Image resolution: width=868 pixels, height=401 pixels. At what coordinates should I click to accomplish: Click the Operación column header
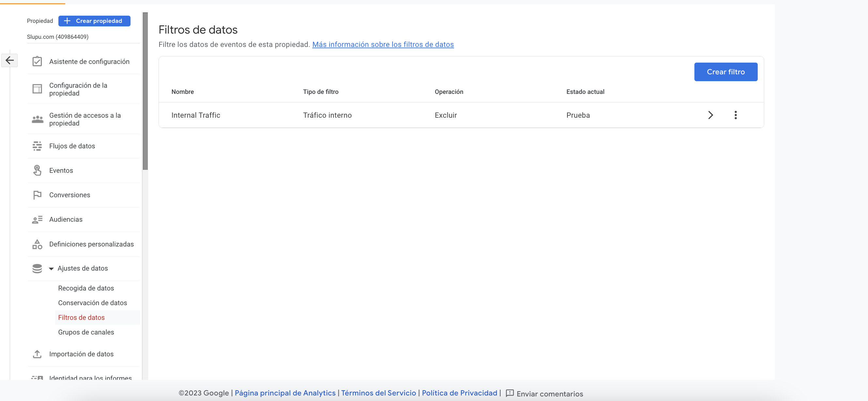tap(449, 92)
